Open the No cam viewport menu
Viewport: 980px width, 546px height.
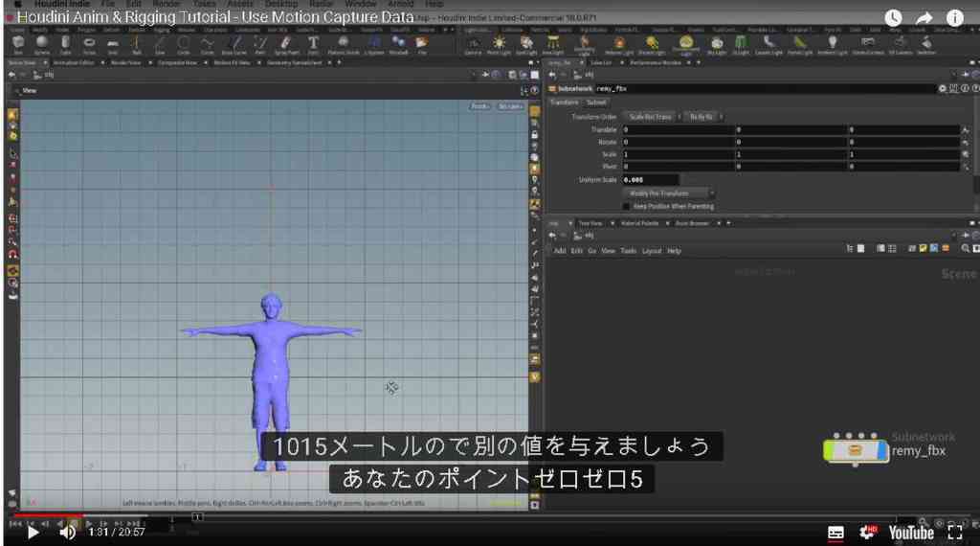pos(510,106)
